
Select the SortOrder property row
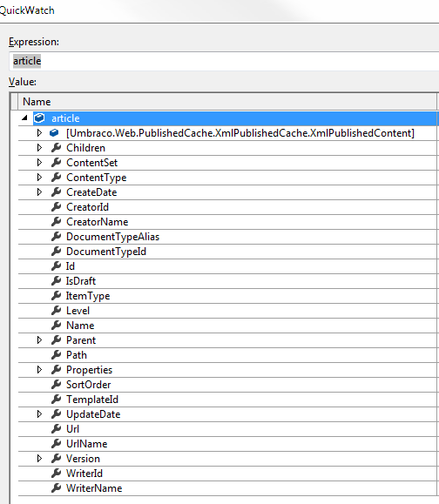pyautogui.click(x=227, y=385)
